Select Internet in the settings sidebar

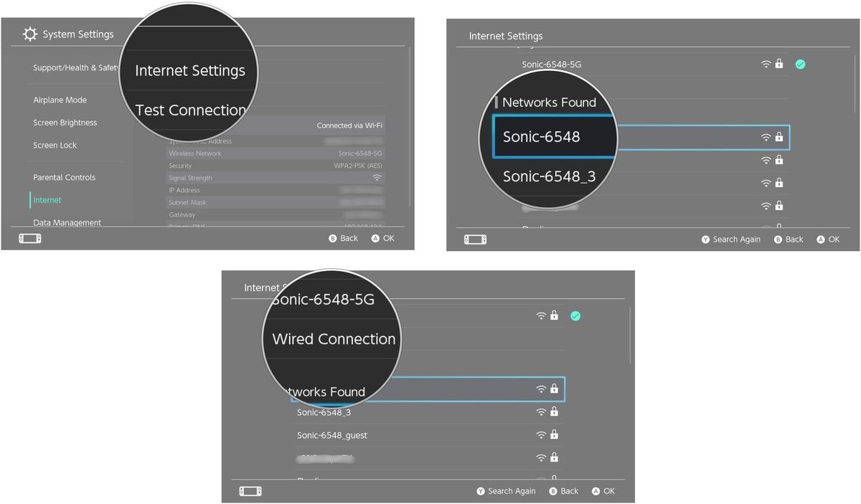(47, 199)
